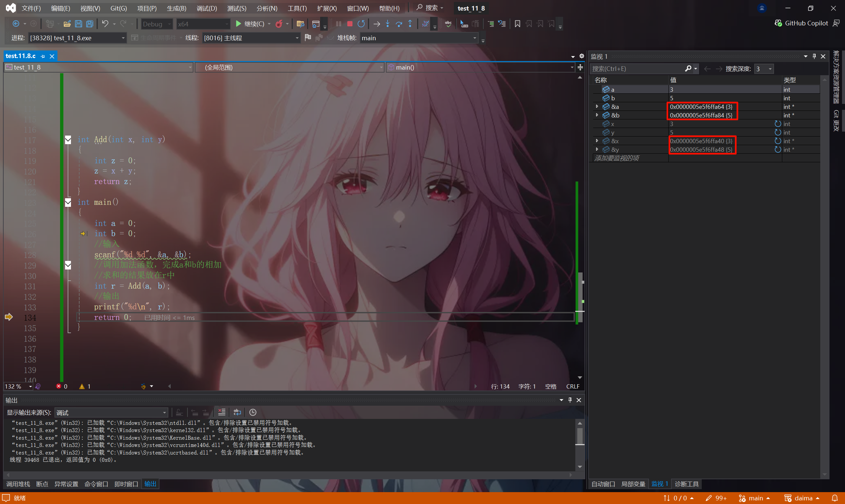Open the output source dropdown
This screenshot has width=845, height=504.
pyautogui.click(x=164, y=413)
